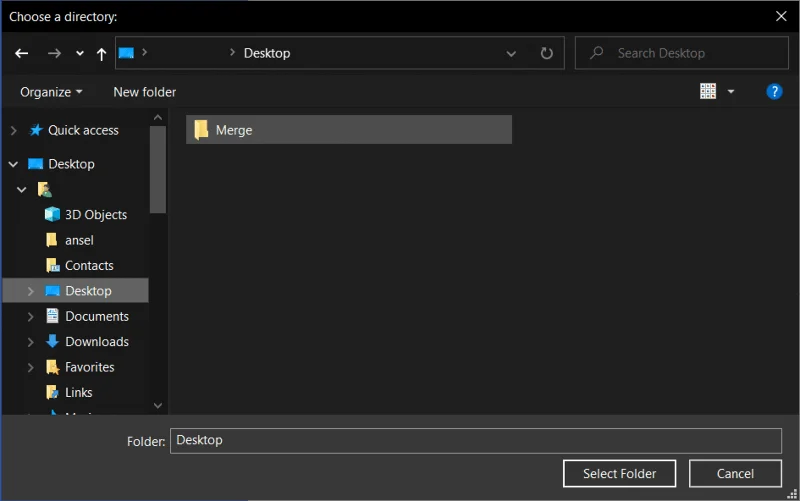Click the navigation pane scrollbar thumb
The image size is (800, 501).
pyautogui.click(x=158, y=169)
